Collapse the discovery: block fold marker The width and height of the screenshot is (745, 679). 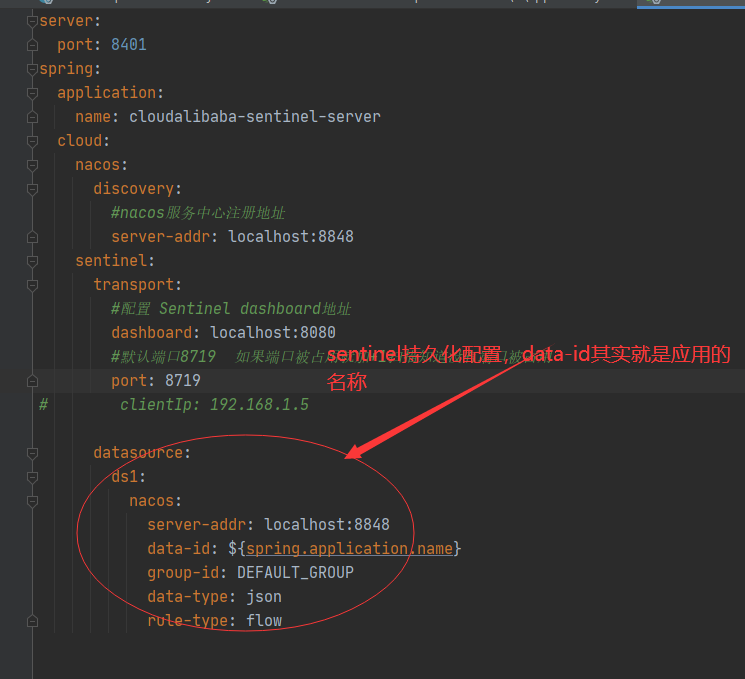[32, 189]
